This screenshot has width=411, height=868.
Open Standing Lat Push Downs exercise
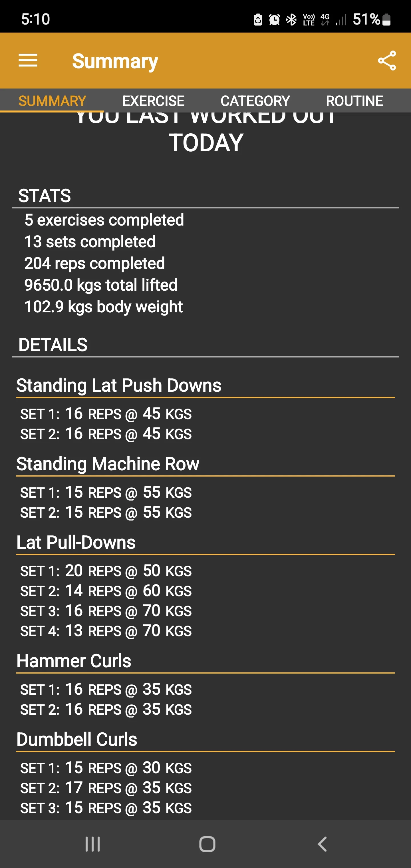[x=119, y=385]
